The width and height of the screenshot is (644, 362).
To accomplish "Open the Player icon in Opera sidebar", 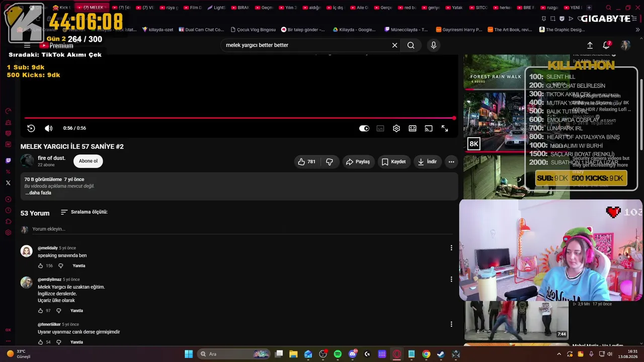I will 8,199.
